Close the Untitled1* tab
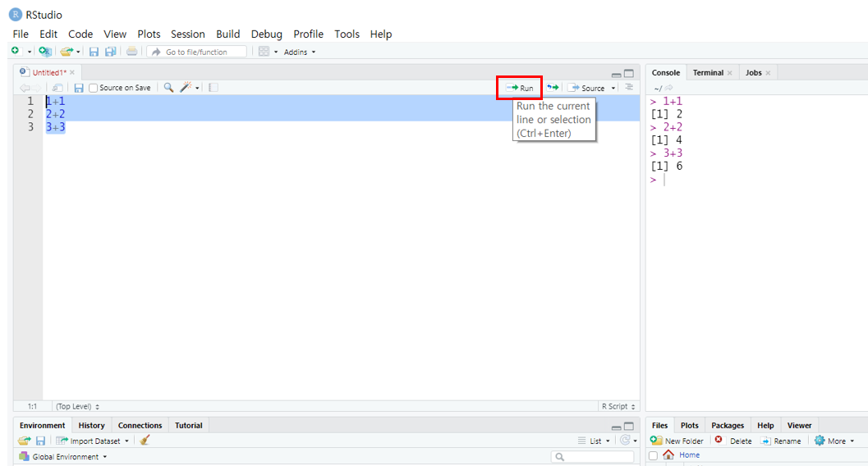The width and height of the screenshot is (868, 466). click(x=72, y=72)
